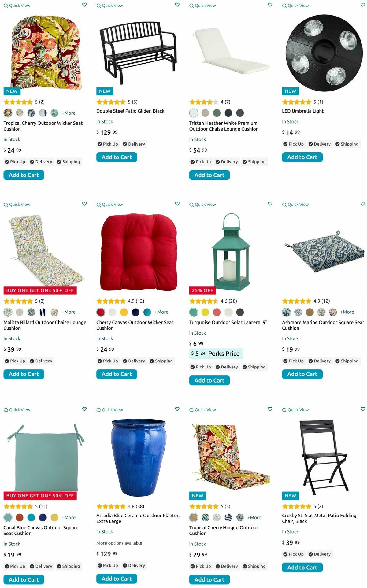Select orange swatch on Canal Blue Seat Cushion
This screenshot has width=367, height=588.
tap(20, 517)
